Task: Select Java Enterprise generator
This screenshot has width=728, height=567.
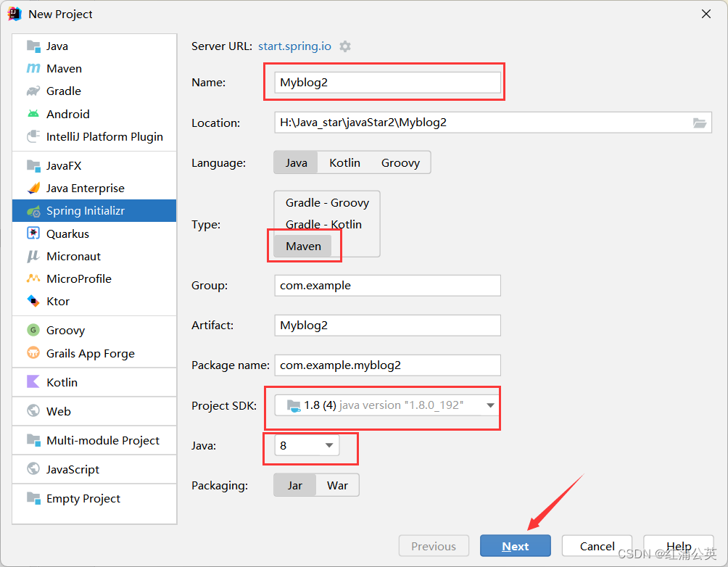Action: coord(94,188)
